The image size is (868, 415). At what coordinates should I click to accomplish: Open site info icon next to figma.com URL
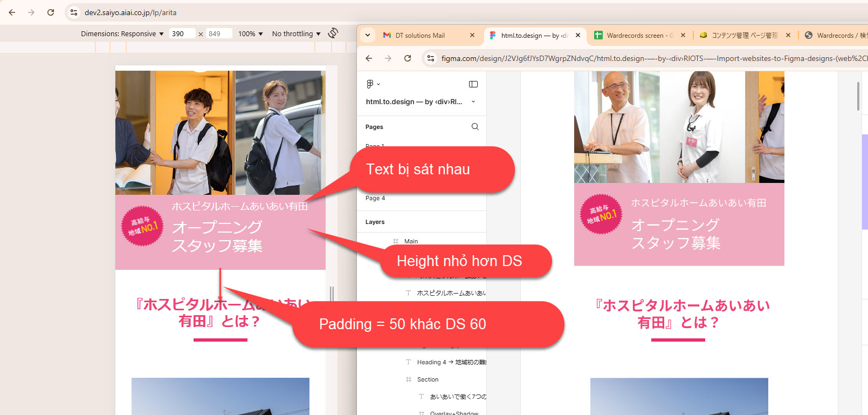430,58
